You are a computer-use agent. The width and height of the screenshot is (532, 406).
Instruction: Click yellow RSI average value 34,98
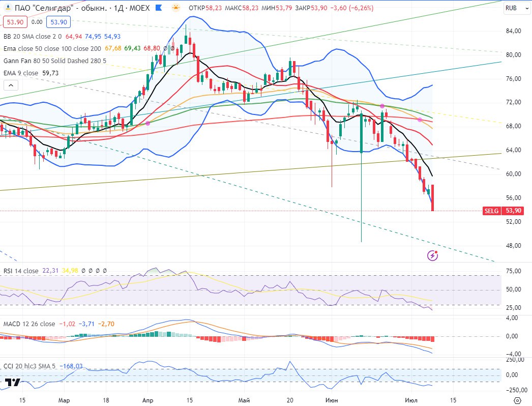(70, 271)
